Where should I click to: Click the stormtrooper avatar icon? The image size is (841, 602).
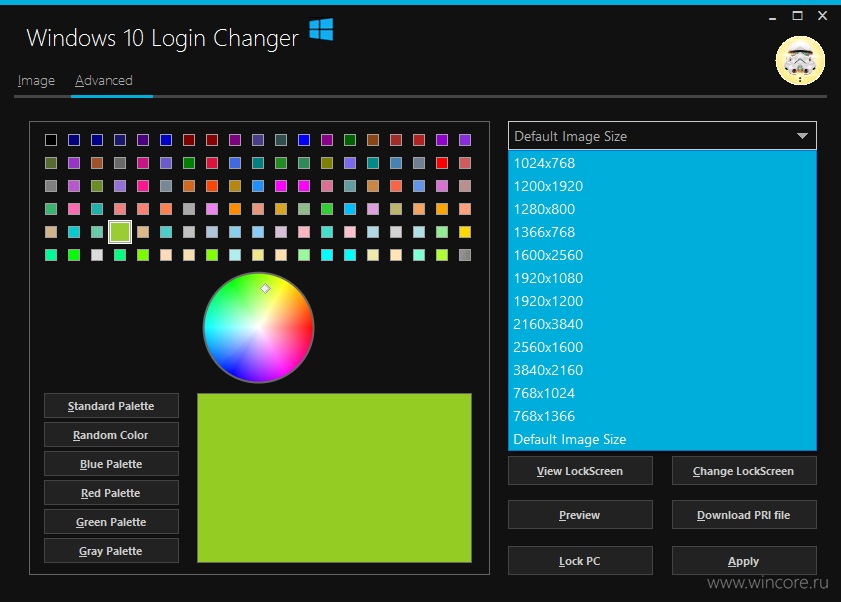800,61
